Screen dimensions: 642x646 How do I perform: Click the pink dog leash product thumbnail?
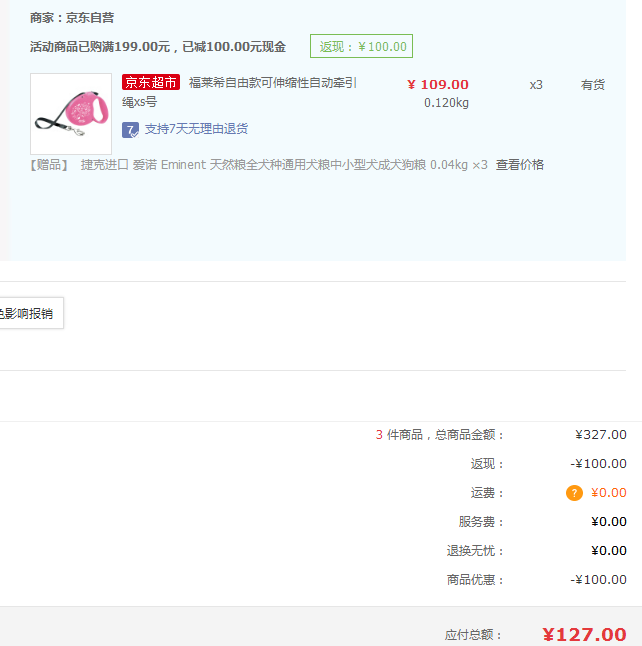pyautogui.click(x=71, y=114)
